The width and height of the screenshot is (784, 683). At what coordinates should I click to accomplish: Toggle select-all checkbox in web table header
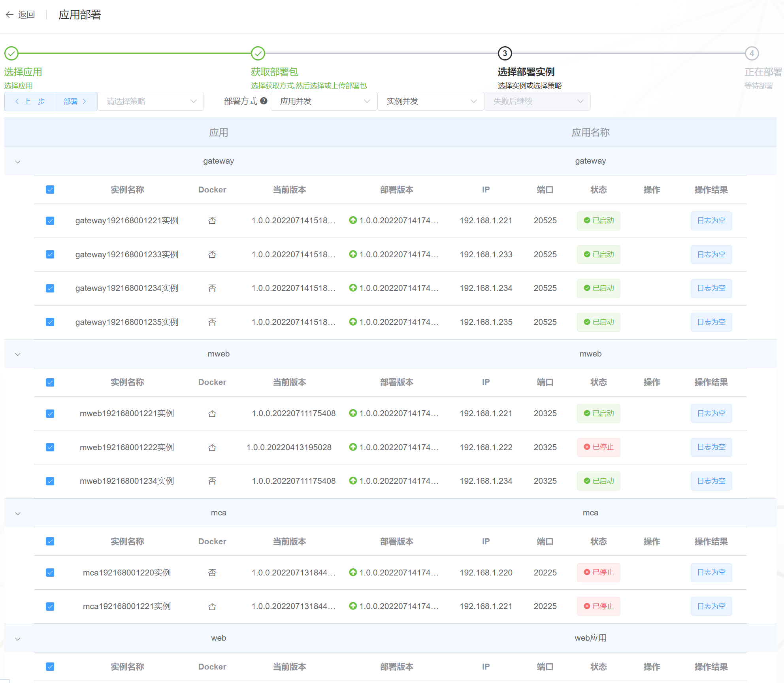click(50, 666)
